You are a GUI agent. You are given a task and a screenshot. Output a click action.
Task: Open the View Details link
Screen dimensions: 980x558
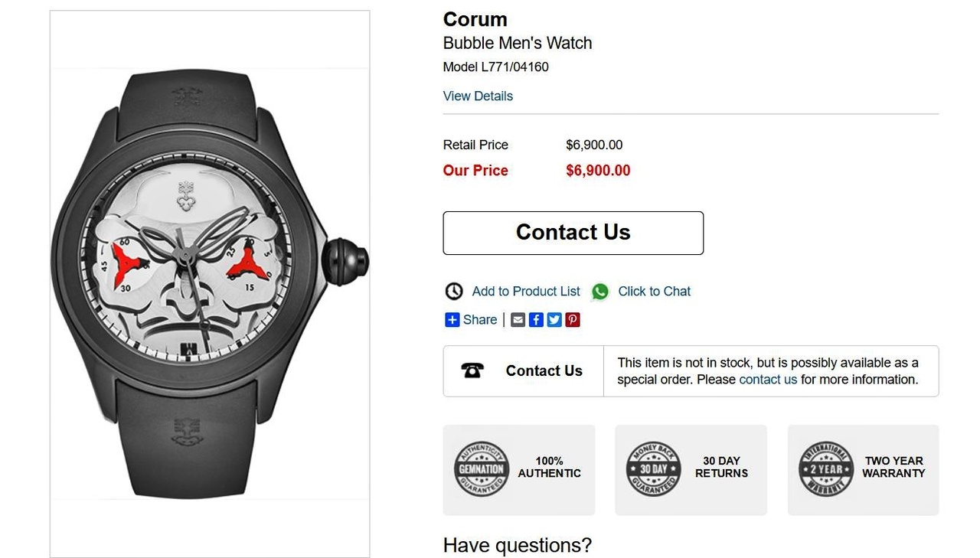478,96
